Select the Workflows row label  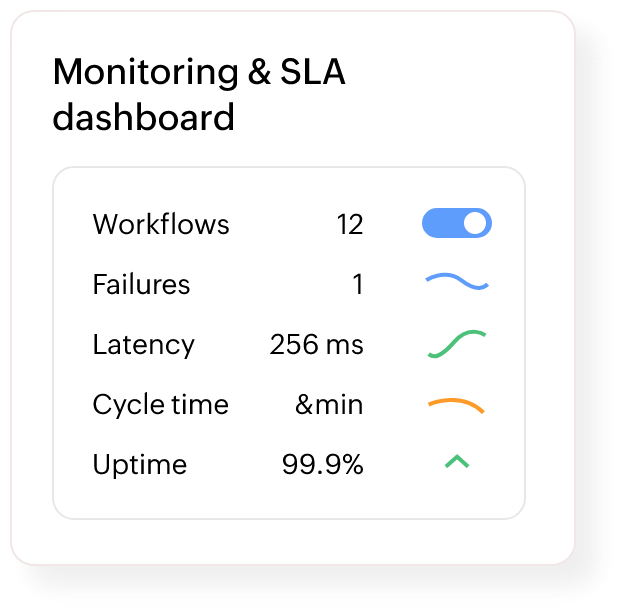[161, 224]
